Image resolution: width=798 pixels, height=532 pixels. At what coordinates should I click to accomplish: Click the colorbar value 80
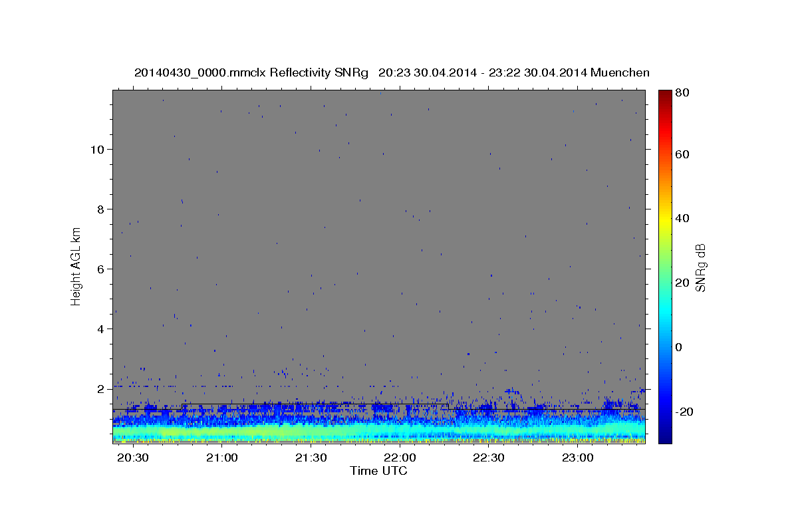click(682, 92)
